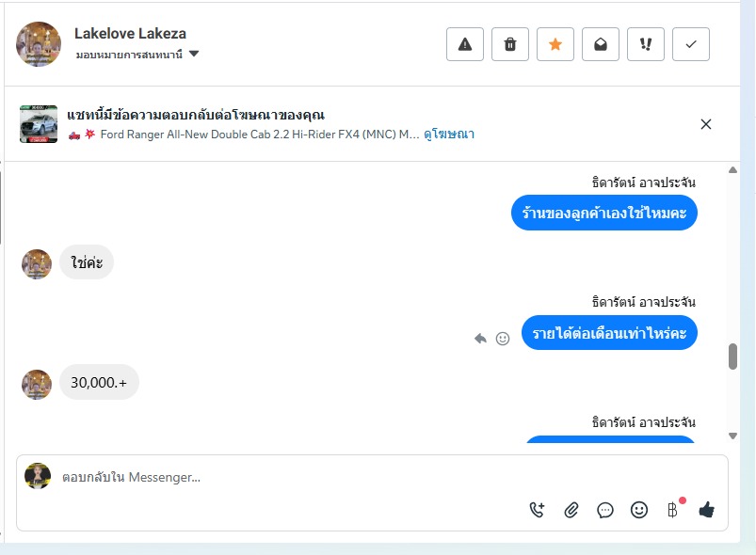Start a call with phone plus icon
The height and width of the screenshot is (555, 756).
pos(537,510)
